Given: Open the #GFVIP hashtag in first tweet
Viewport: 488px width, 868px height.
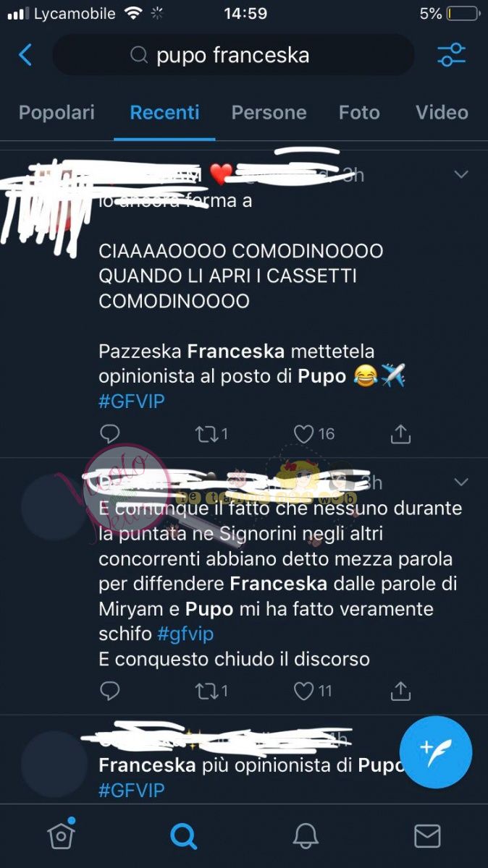Looking at the screenshot, I should (x=132, y=401).
